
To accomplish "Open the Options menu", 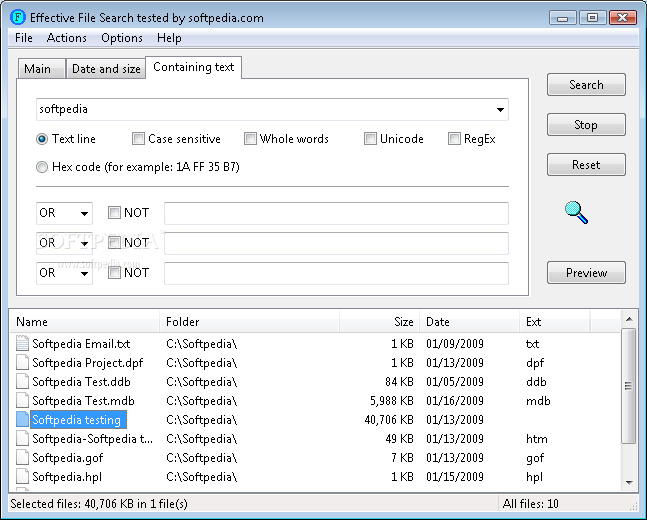I will [x=122, y=38].
